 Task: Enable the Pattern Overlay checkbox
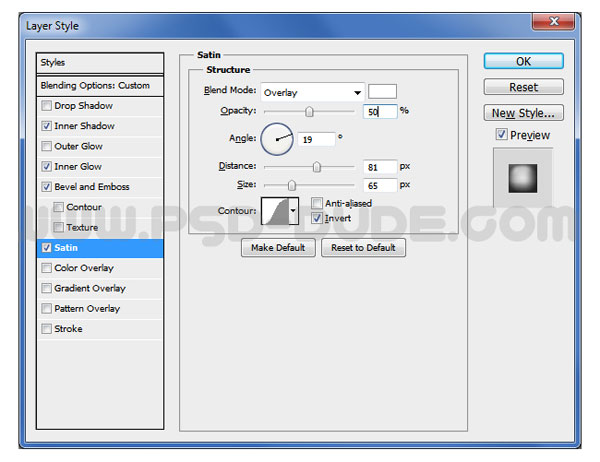pos(46,308)
